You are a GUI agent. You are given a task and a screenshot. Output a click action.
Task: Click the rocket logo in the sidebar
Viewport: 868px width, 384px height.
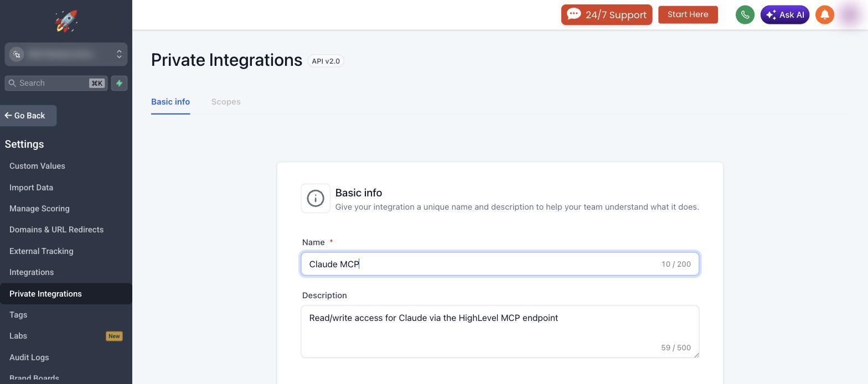(66, 21)
